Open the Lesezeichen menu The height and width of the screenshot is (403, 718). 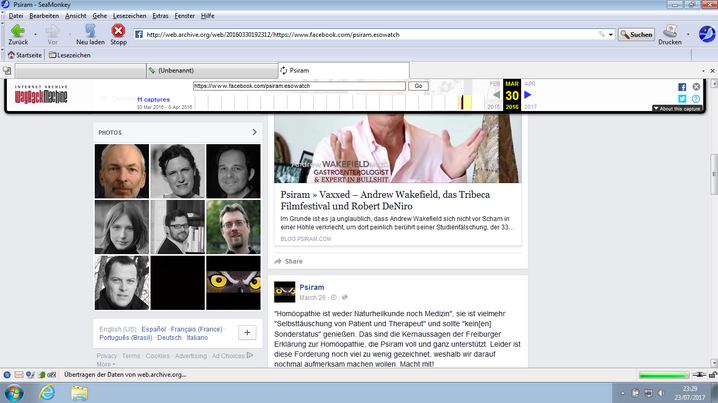[x=130, y=16]
